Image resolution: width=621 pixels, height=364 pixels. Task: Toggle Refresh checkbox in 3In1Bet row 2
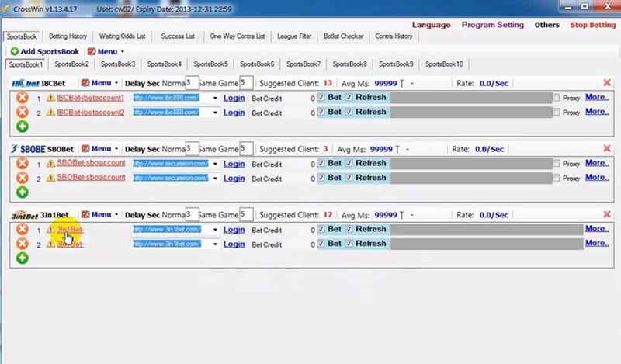349,244
